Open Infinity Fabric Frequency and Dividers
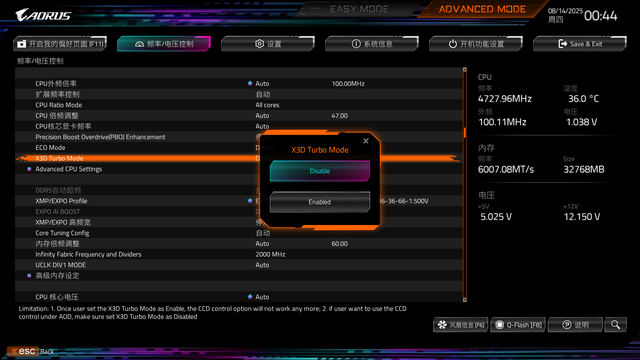This screenshot has width=640, height=360. pyautogui.click(x=238, y=254)
